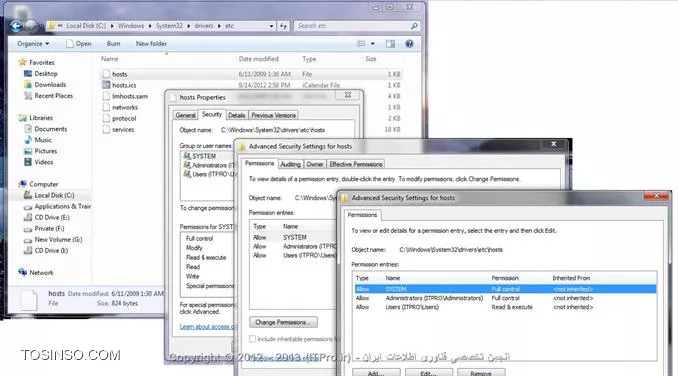678x376 pixels.
Task: Open the Documents library
Action: [x=51, y=129]
